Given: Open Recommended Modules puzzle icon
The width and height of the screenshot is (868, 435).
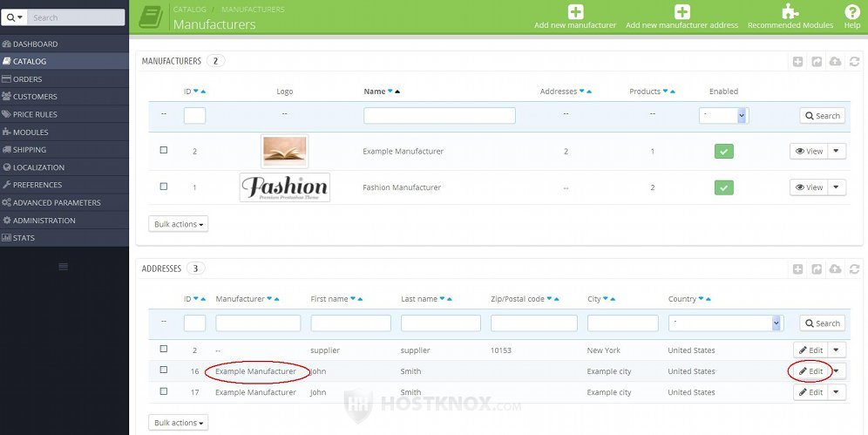Looking at the screenshot, I should click(790, 12).
